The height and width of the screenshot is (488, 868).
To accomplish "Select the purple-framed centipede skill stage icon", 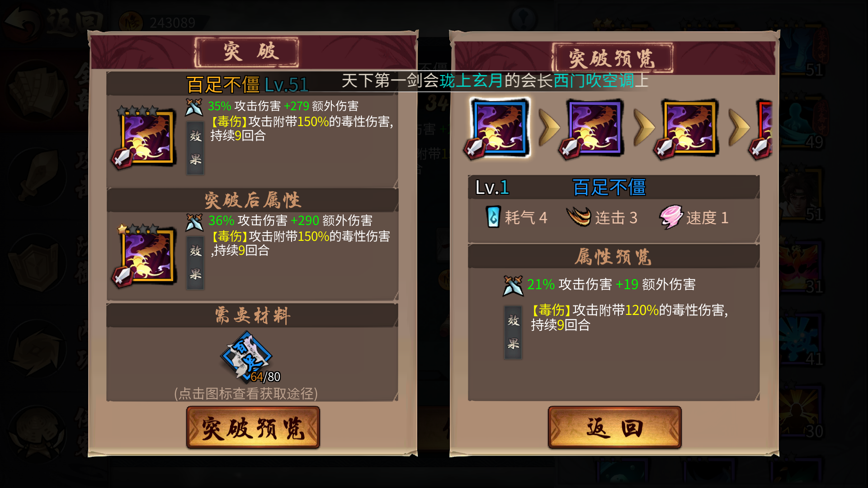I will pos(594,128).
